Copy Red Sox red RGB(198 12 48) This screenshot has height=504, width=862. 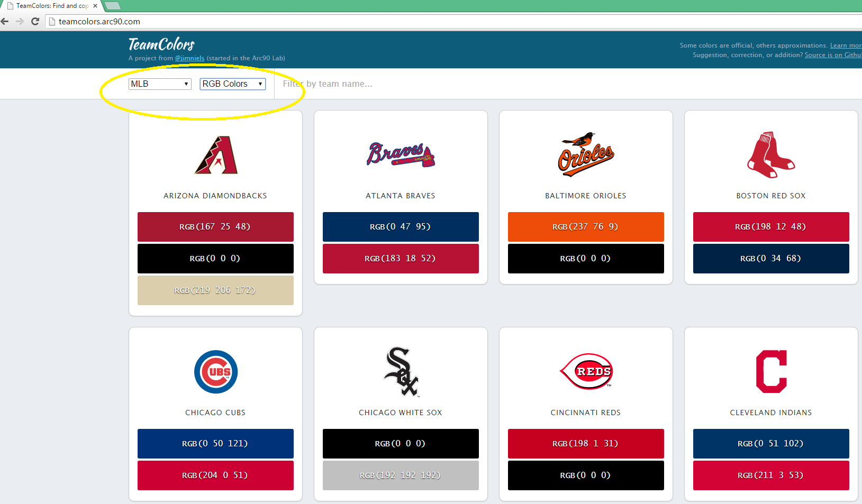(x=771, y=227)
